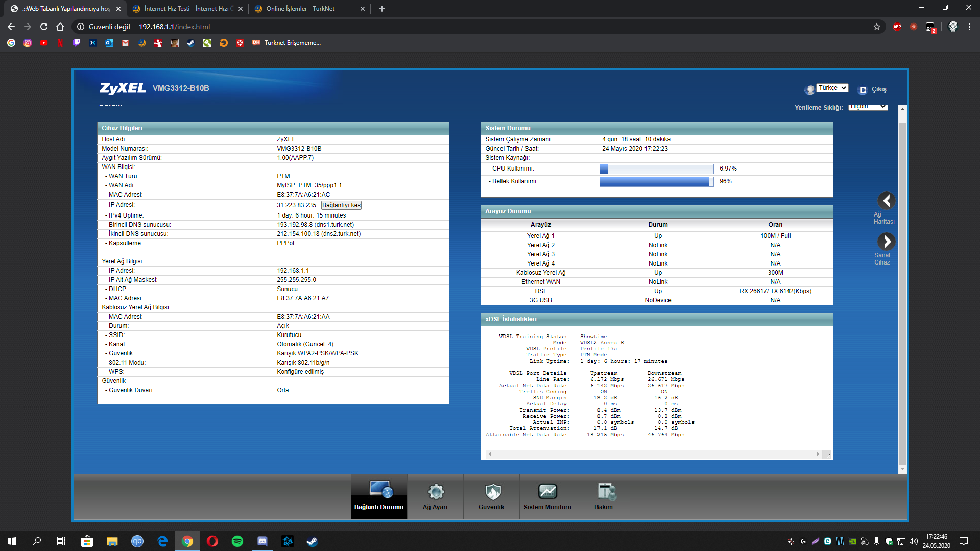Click the Bellek Kullanımı progress bar

pyautogui.click(x=656, y=182)
